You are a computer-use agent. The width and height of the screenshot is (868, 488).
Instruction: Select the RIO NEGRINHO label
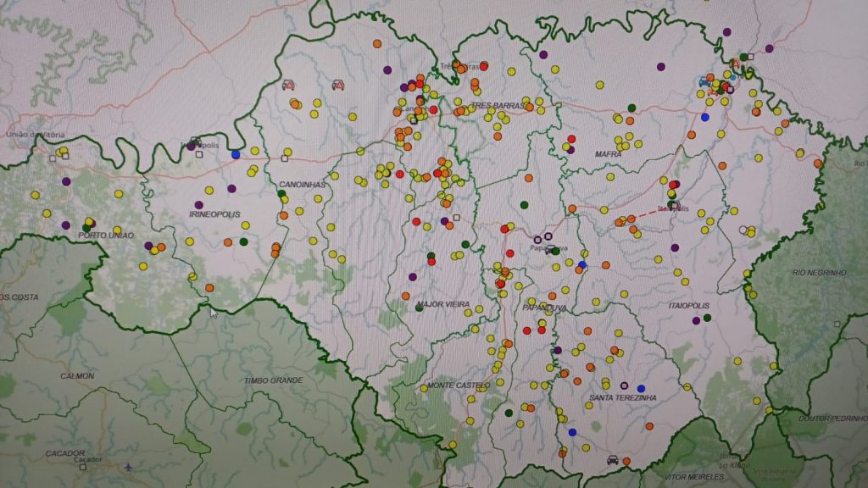pos(820,272)
